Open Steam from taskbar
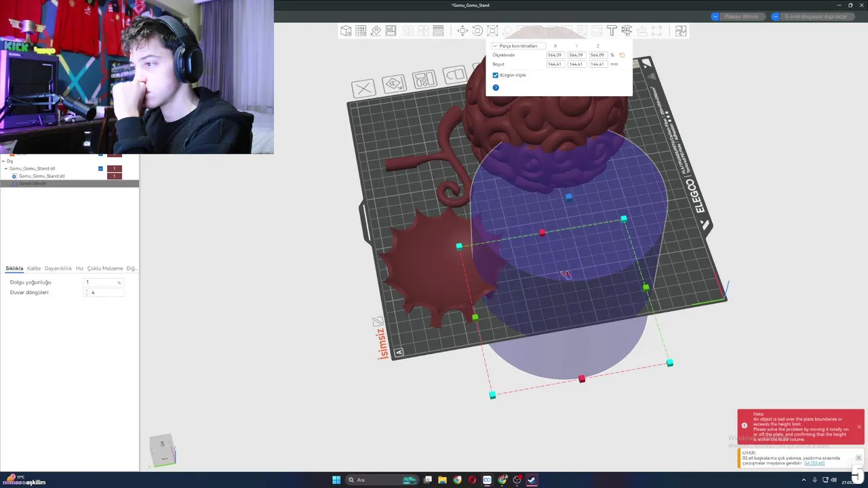 (532, 480)
